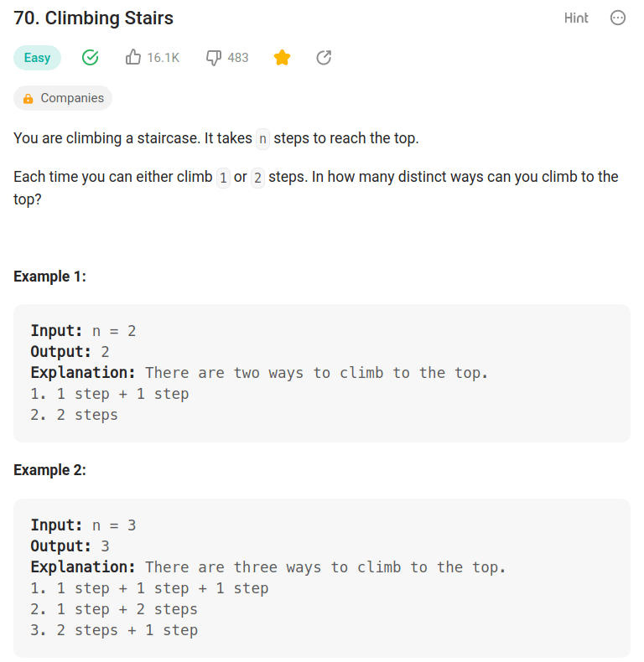Click the Example 1 heading

coord(49,277)
